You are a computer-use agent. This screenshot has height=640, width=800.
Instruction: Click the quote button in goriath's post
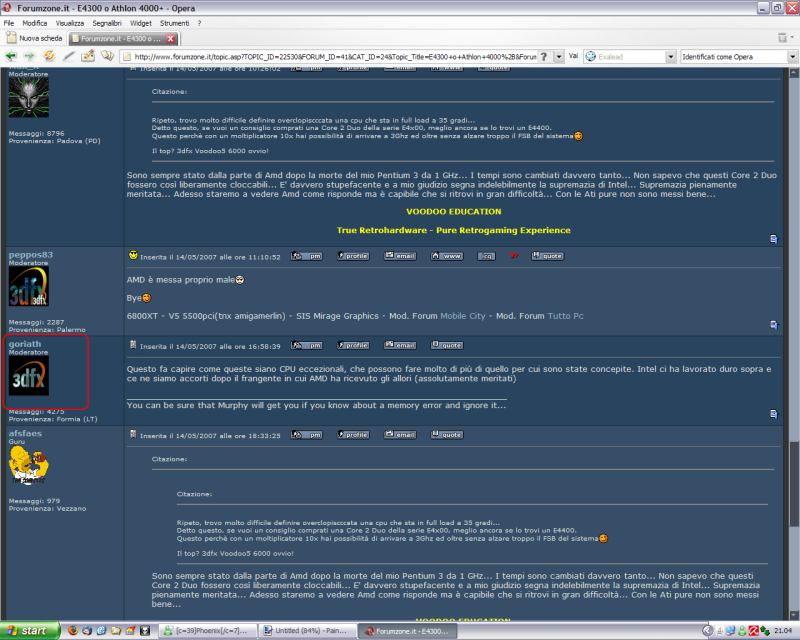446,345
